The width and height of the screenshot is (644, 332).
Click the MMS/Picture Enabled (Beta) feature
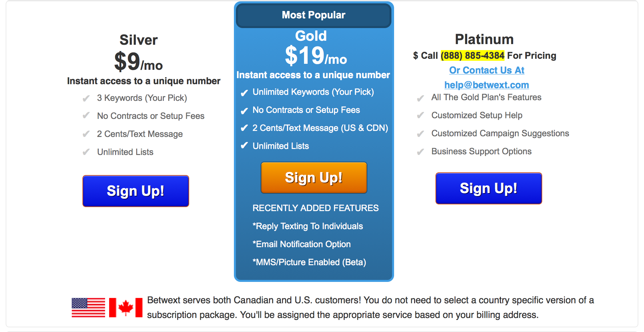(x=309, y=262)
